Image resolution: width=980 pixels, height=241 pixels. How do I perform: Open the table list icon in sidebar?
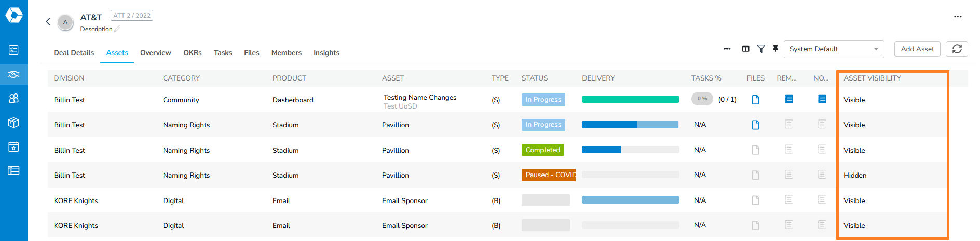[14, 170]
